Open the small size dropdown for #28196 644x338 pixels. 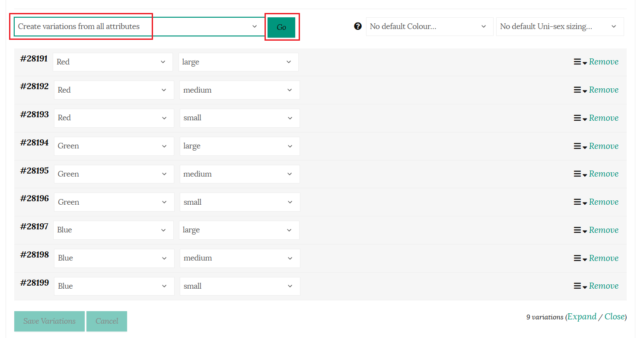(240, 202)
